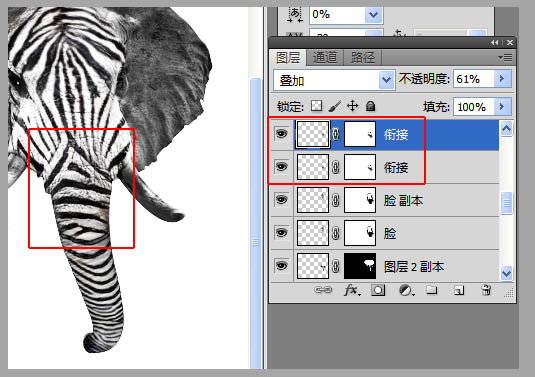The width and height of the screenshot is (535, 377).
Task: Switch to the 通道 tab
Action: (324, 58)
